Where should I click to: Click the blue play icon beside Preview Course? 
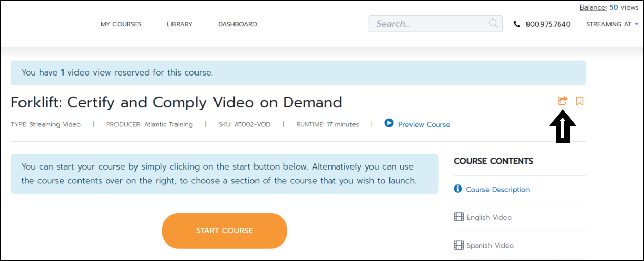tap(389, 123)
